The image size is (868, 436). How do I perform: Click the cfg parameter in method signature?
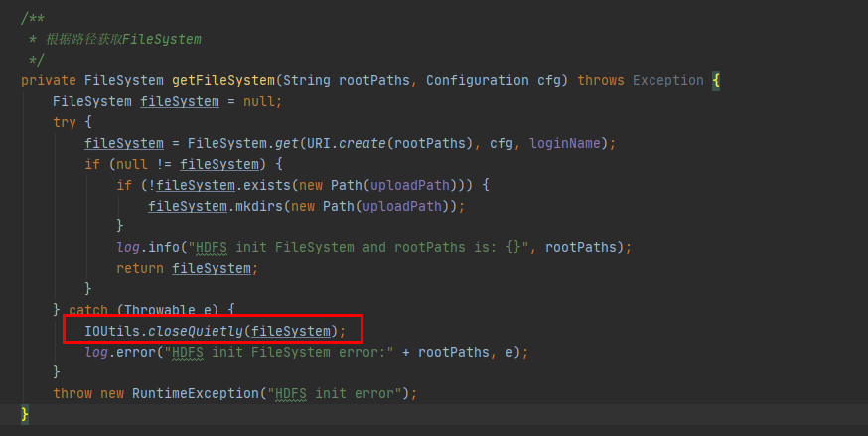point(548,80)
